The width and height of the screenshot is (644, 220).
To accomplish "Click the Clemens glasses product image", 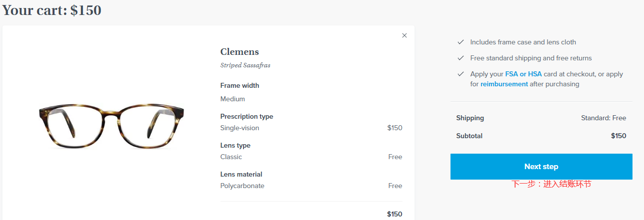I will pyautogui.click(x=111, y=126).
